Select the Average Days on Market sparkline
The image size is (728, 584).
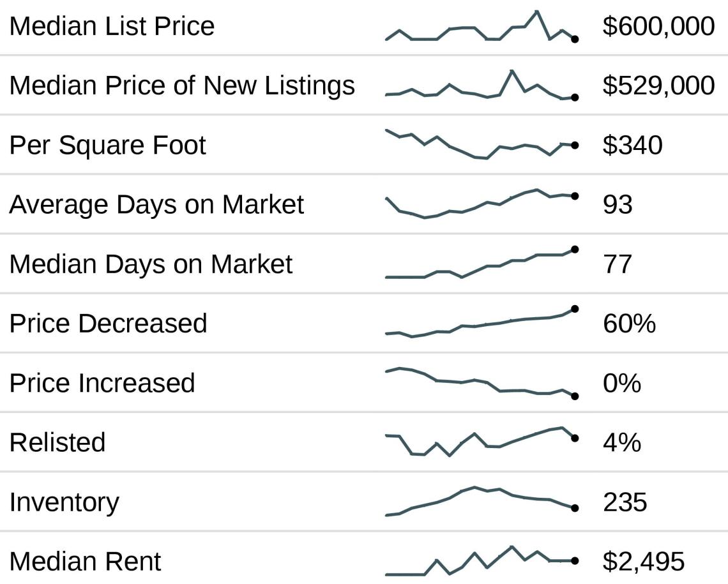[x=481, y=203]
